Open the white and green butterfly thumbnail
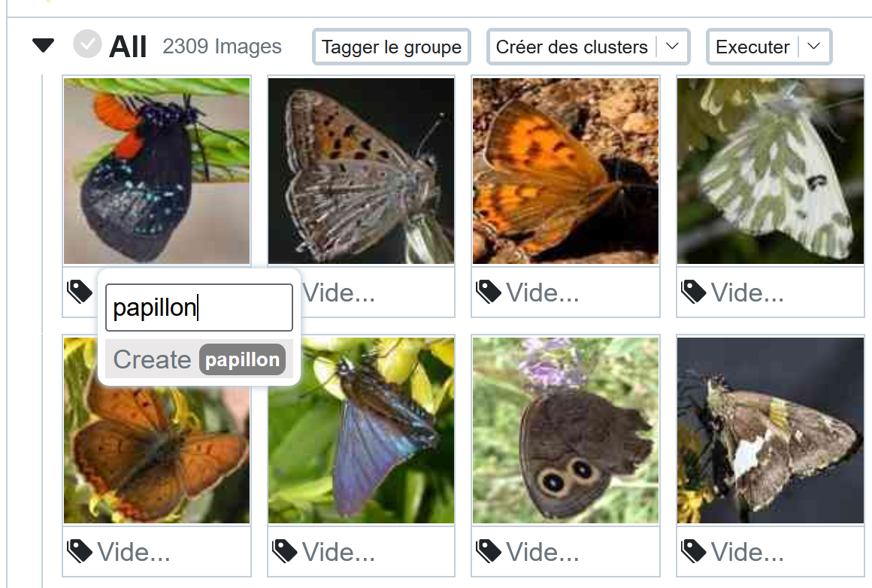Viewport: 872px width, 588px height. 771,171
